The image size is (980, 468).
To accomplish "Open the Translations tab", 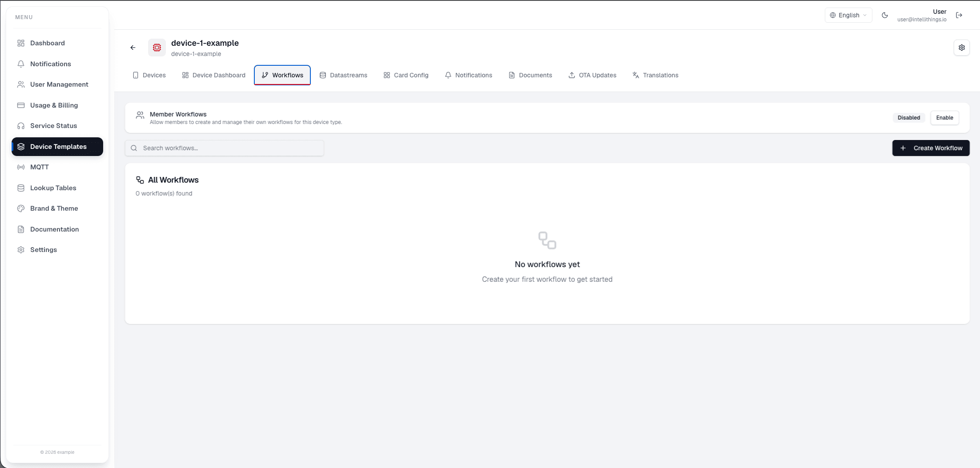I will coord(655,75).
